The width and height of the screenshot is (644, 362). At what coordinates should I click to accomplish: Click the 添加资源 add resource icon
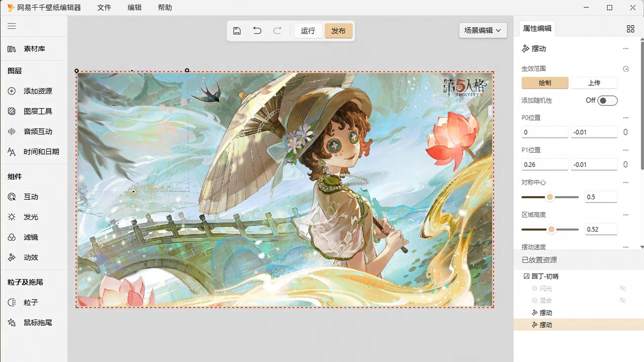click(x=12, y=91)
